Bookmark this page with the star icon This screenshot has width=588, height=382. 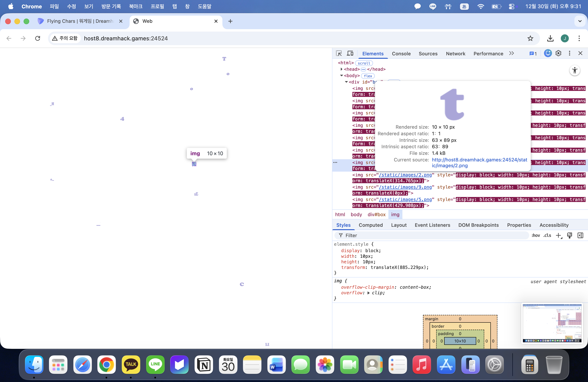pyautogui.click(x=530, y=39)
